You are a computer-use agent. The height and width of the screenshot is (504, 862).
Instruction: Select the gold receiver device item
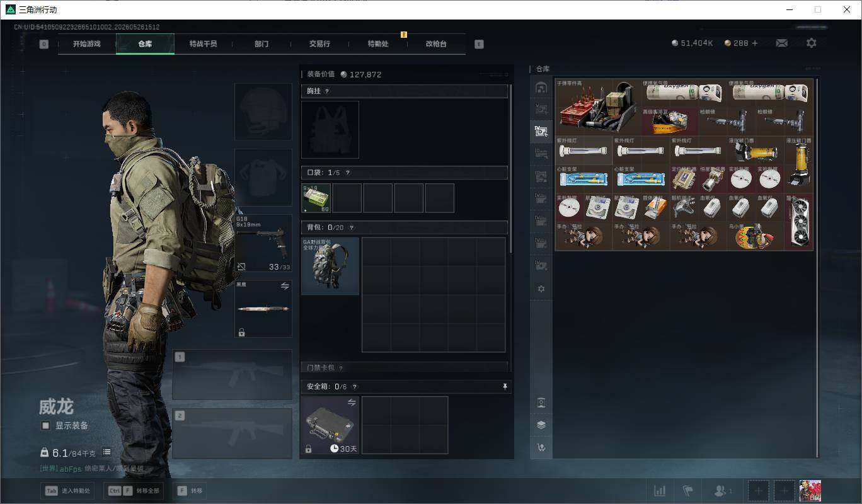(x=684, y=179)
